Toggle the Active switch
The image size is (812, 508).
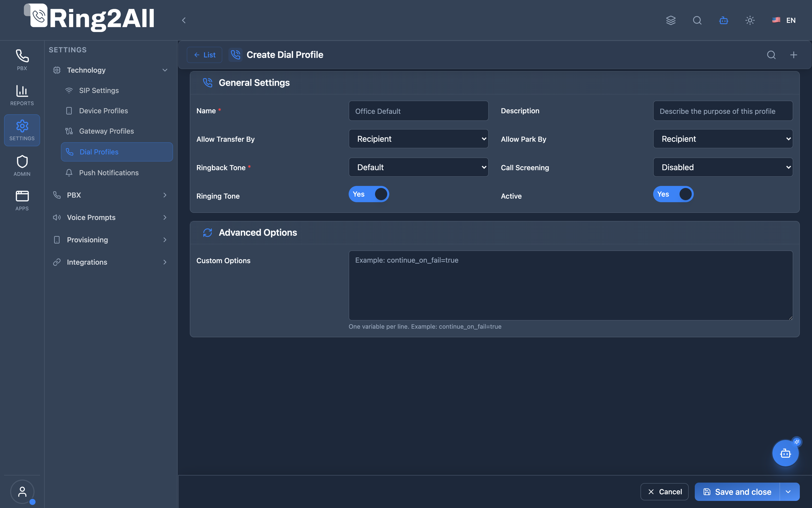(x=673, y=194)
